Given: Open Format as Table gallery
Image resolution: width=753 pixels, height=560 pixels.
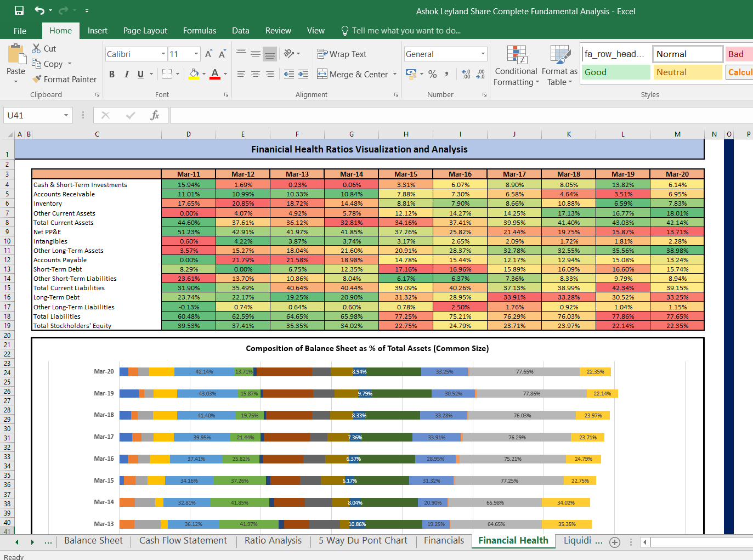Looking at the screenshot, I should pos(559,66).
